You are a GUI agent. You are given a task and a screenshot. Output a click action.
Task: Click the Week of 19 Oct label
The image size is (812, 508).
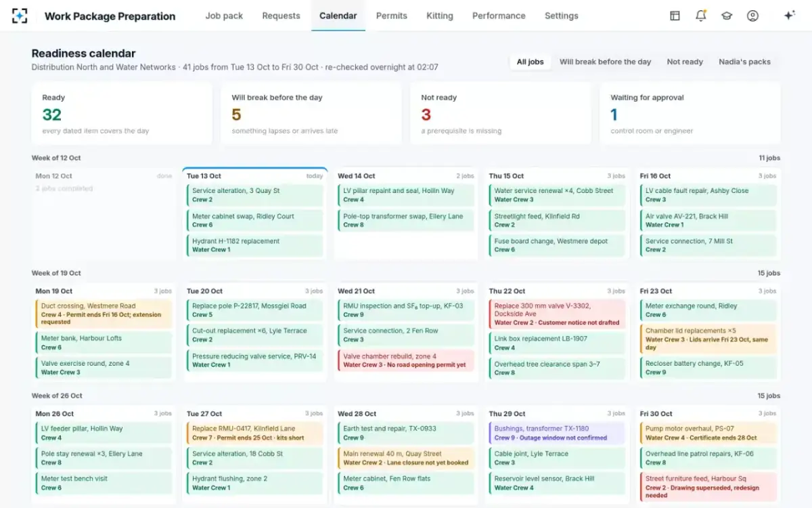click(x=56, y=273)
